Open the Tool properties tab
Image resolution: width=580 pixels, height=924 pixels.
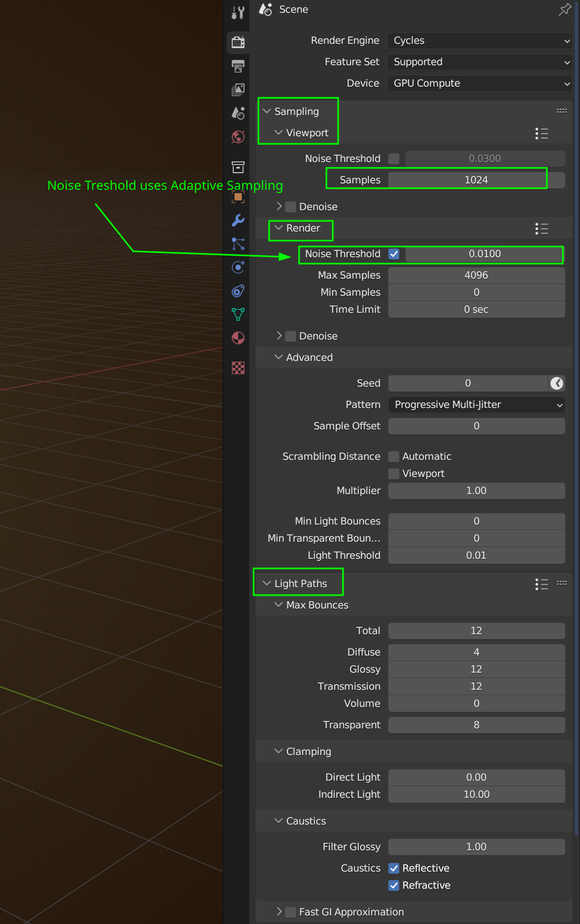coord(238,13)
